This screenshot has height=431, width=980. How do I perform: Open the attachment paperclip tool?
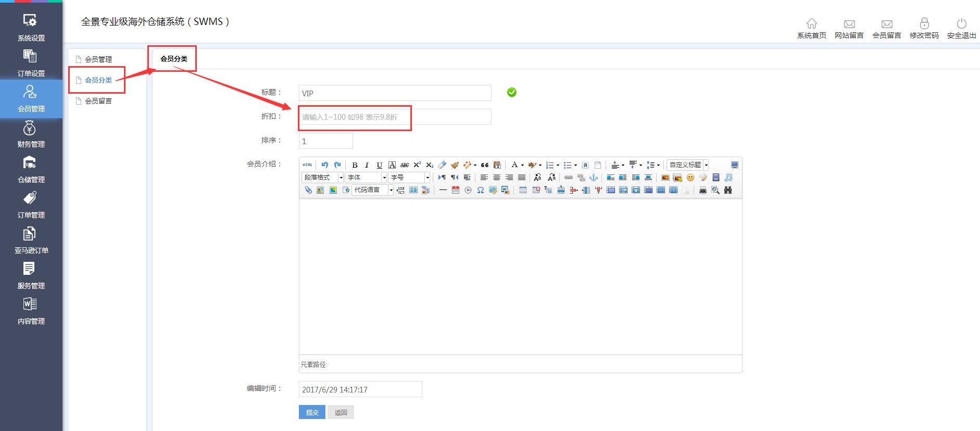click(x=308, y=190)
